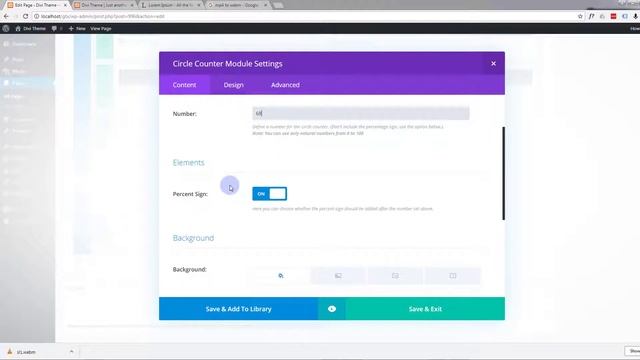The height and width of the screenshot is (360, 640).
Task: Click the red extension icon
Action: tap(613, 16)
